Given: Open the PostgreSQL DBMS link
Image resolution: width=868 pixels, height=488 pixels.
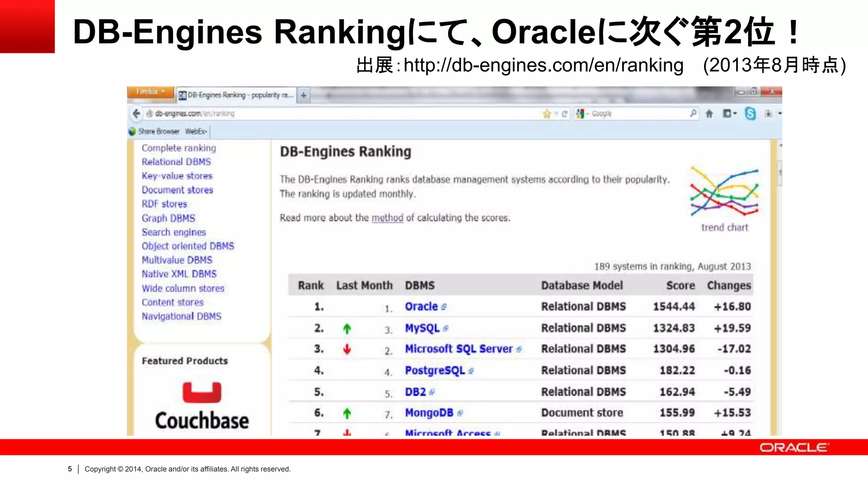Looking at the screenshot, I should [435, 371].
